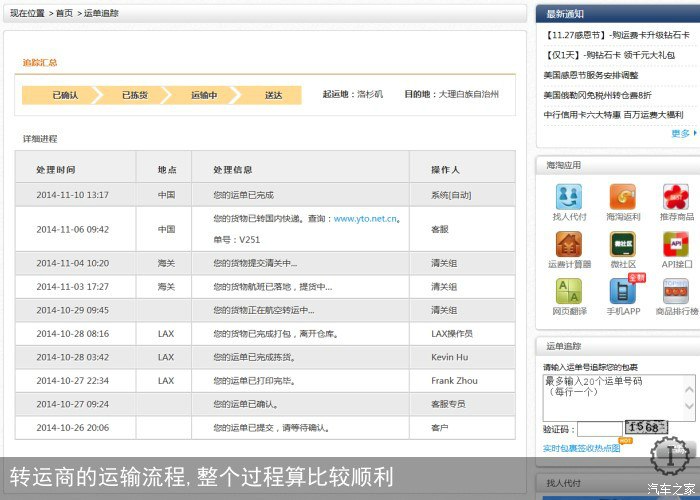Click the 首页 breadcrumb link
The image size is (700, 500).
click(x=64, y=14)
